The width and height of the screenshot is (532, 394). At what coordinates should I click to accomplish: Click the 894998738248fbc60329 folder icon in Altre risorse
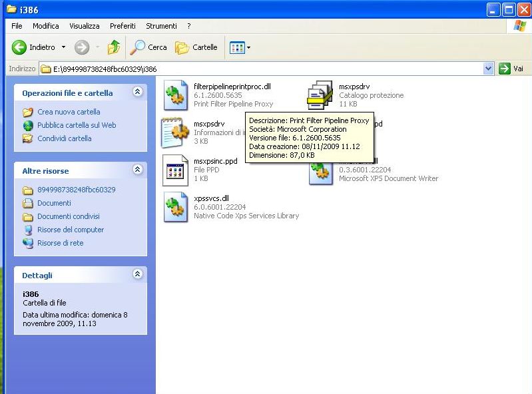[28, 190]
